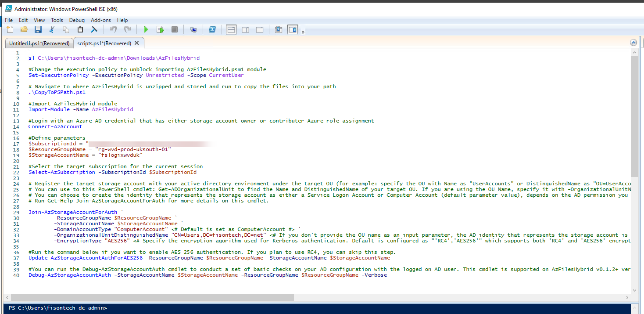Show the Command window icon
Image resolution: width=644 pixels, height=314 pixels.
point(278,29)
